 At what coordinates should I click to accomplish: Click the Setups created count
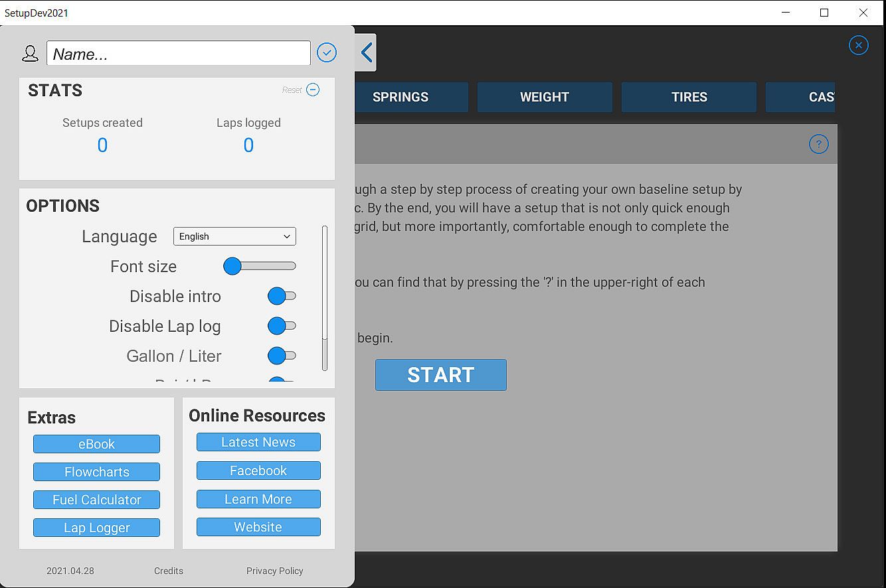coord(102,145)
